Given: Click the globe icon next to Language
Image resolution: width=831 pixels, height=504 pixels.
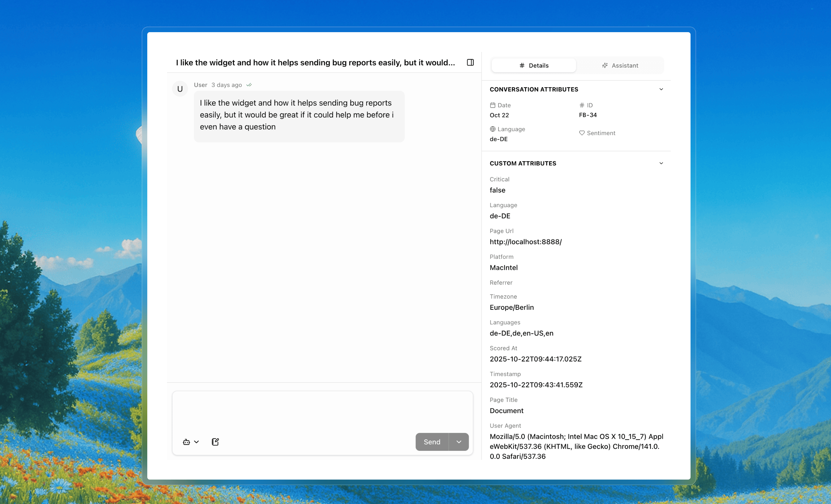Looking at the screenshot, I should (x=493, y=129).
